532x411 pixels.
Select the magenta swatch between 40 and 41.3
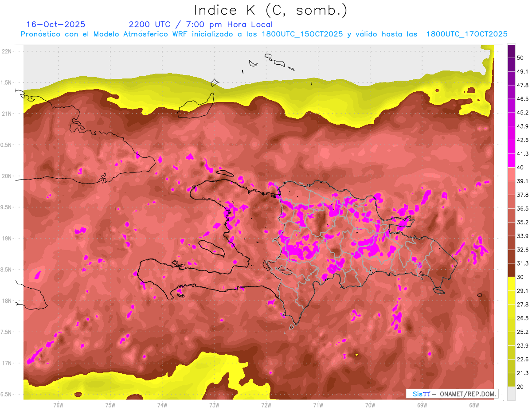[x=511, y=160]
